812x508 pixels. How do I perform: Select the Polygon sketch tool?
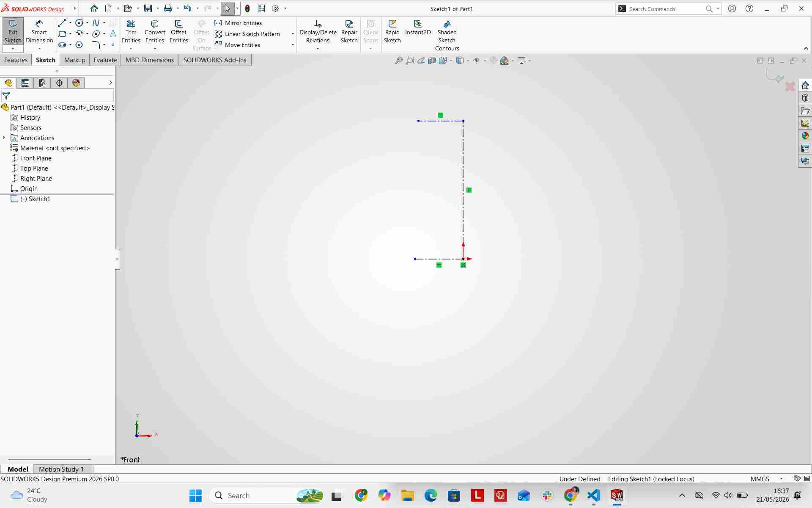tap(79, 45)
